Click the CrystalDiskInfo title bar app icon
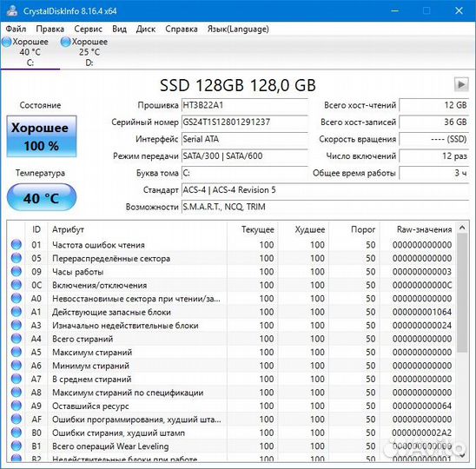 point(12,11)
